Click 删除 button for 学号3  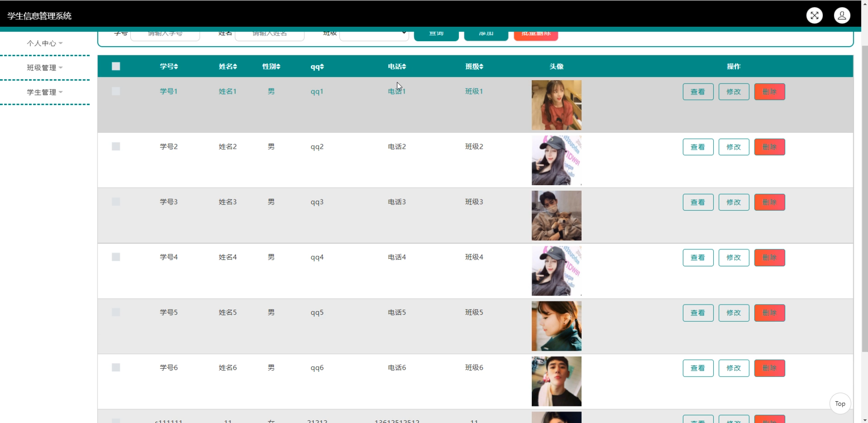click(x=769, y=202)
